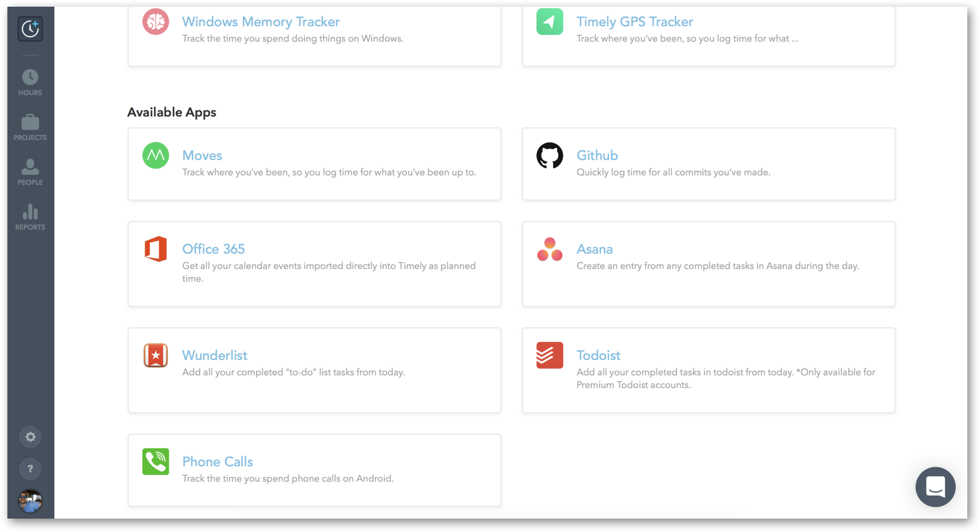Open the Todoist integration link
The width and height of the screenshot is (980, 532).
(598, 355)
